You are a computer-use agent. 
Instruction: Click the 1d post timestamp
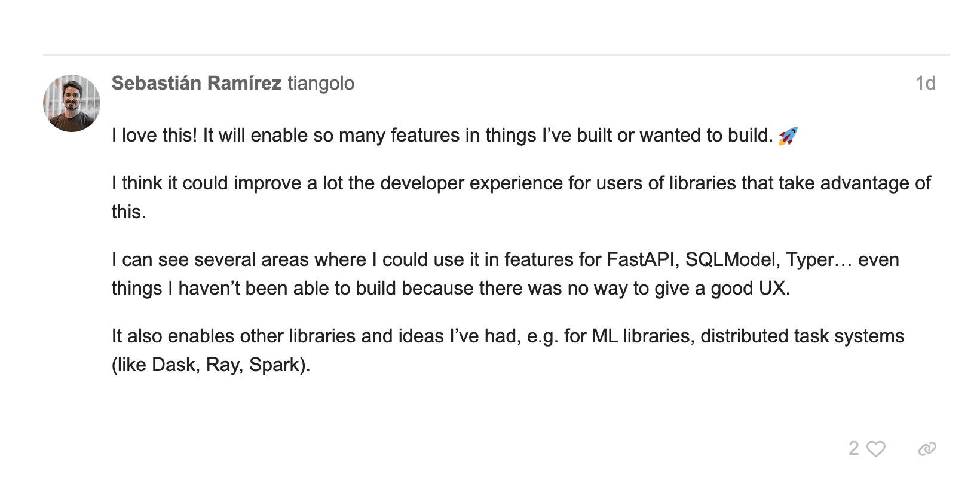click(x=925, y=83)
